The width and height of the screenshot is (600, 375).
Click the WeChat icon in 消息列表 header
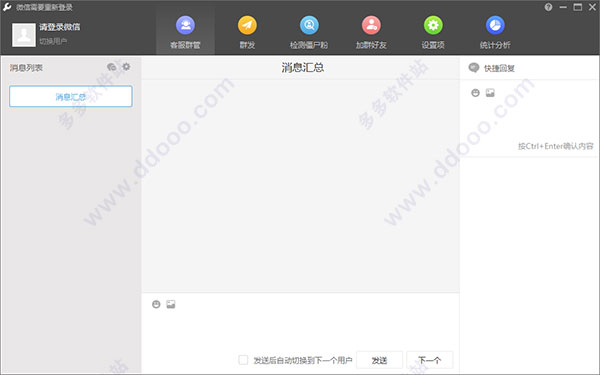[x=111, y=67]
